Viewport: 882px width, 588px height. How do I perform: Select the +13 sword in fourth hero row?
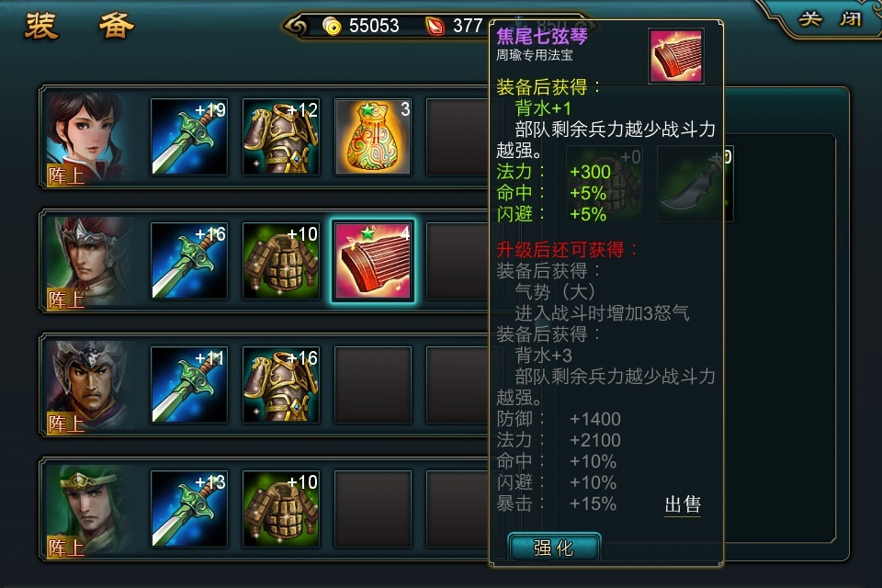189,509
